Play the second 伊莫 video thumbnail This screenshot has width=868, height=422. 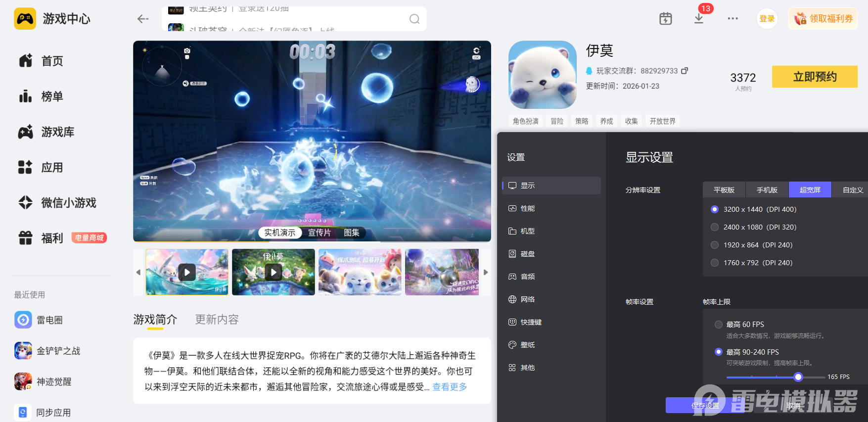pyautogui.click(x=274, y=272)
